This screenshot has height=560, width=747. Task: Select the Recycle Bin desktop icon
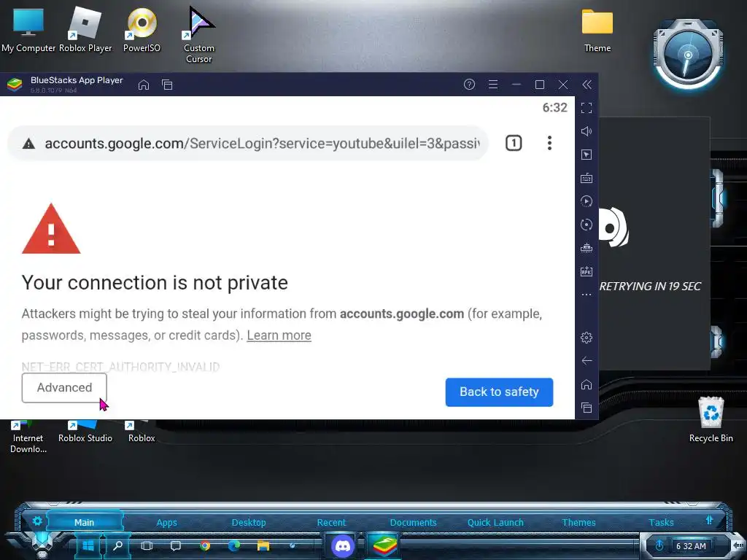pos(711,419)
